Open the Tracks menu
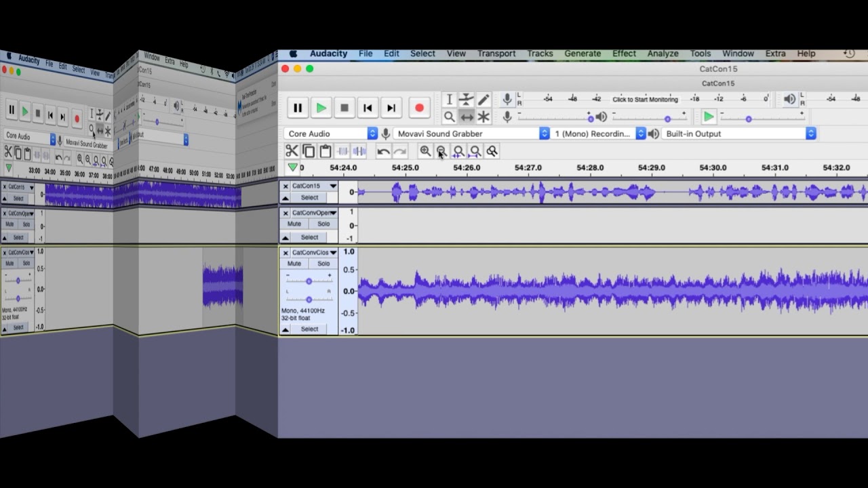The width and height of the screenshot is (868, 488). [x=540, y=54]
